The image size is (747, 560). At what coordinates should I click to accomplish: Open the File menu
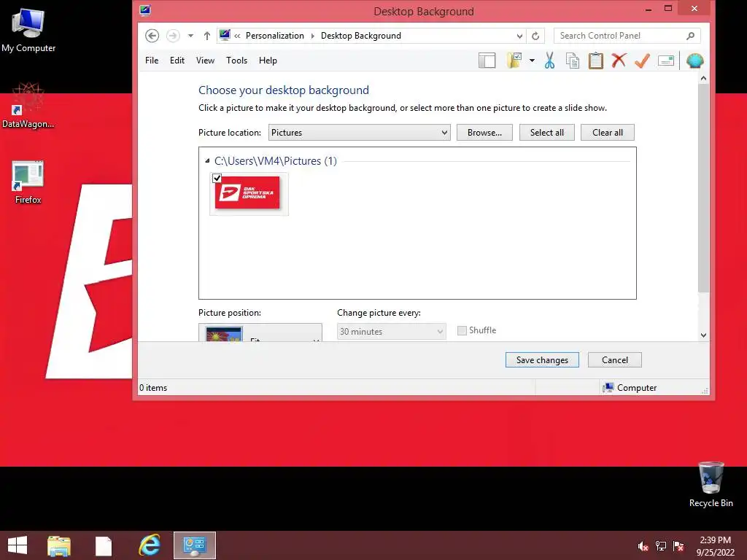[x=152, y=61]
